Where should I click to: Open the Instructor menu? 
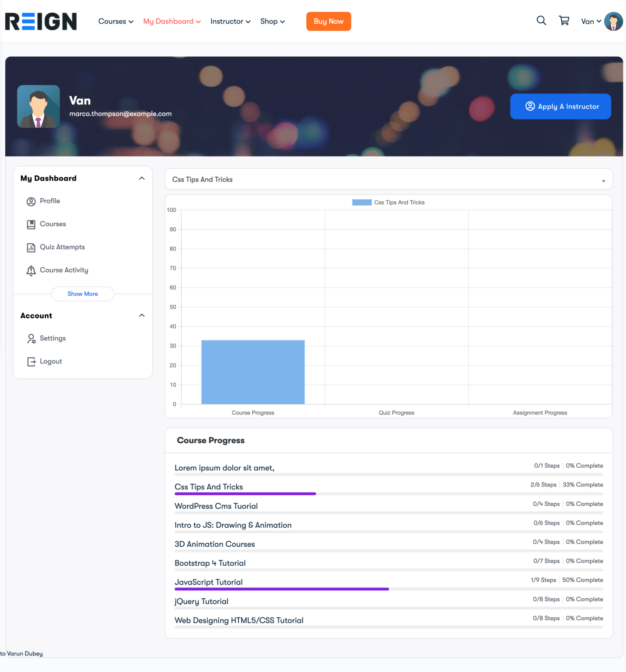(x=230, y=21)
